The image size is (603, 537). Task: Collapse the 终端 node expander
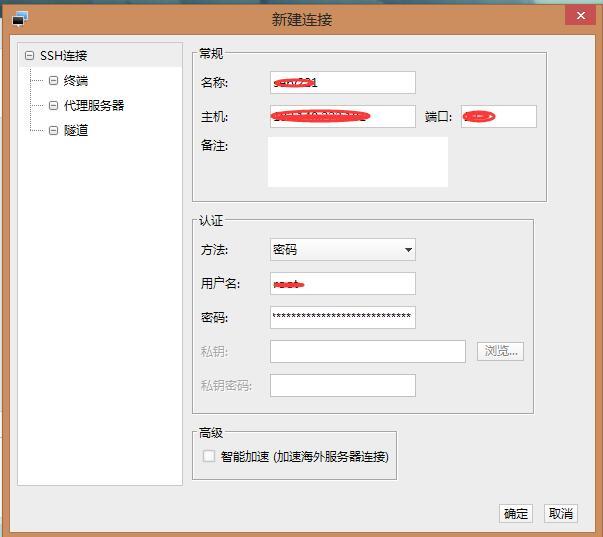pyautogui.click(x=53, y=80)
